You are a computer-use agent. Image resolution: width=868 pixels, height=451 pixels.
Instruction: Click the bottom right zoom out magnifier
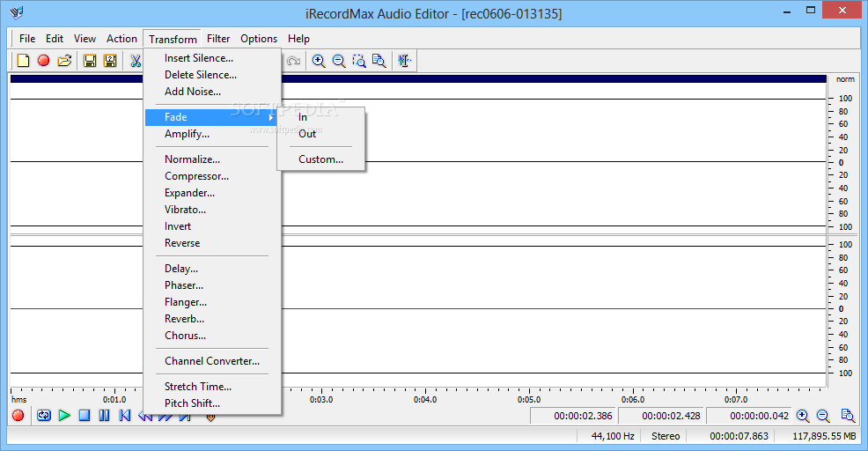(x=823, y=416)
